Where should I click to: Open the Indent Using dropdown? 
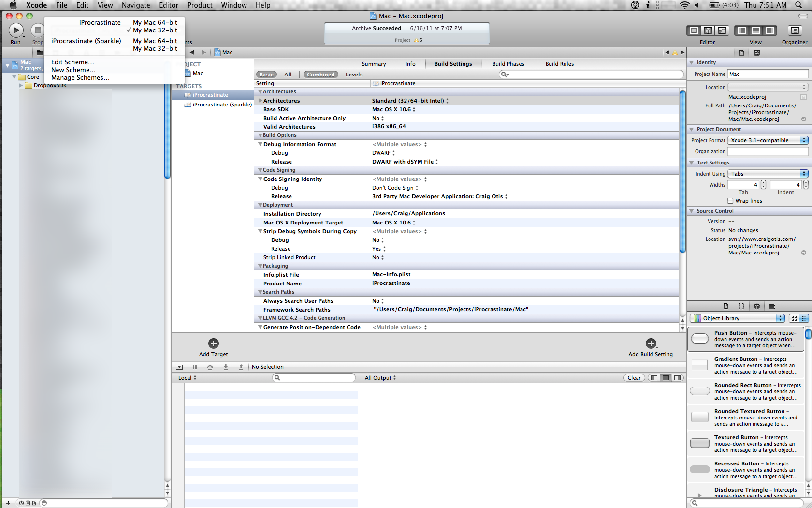768,174
